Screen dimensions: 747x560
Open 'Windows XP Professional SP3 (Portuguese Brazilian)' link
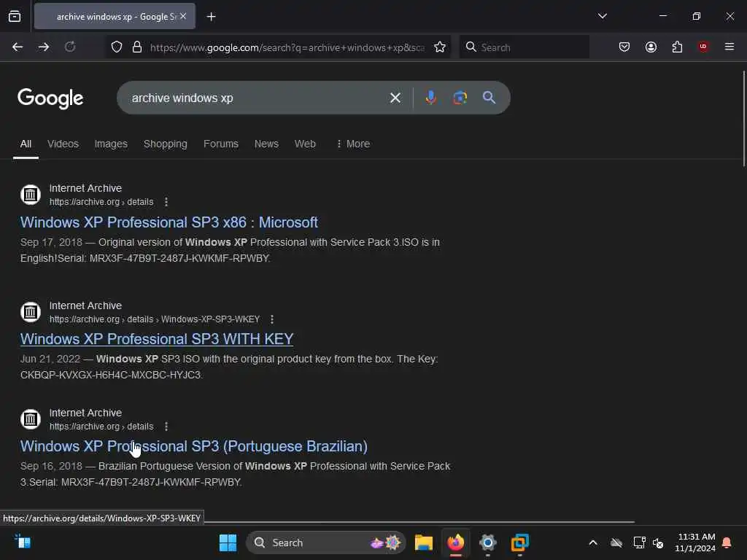coord(194,446)
